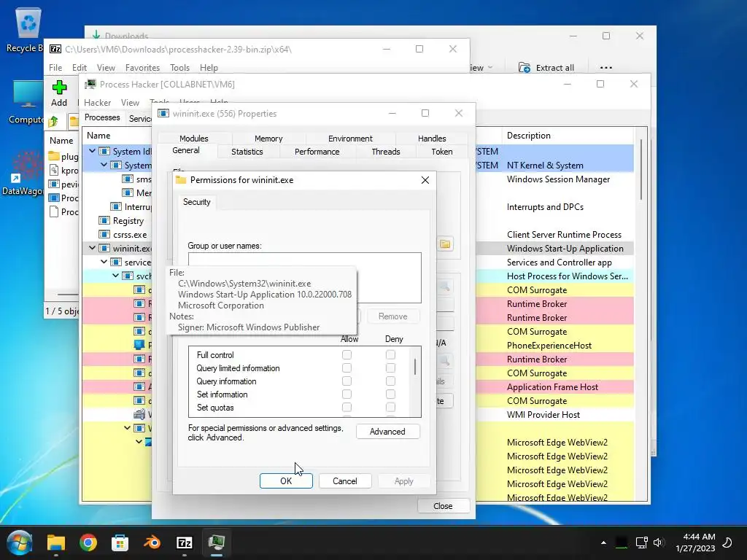Click the plug folder icon in 7-Zip list
747x560 pixels.
tap(54, 156)
